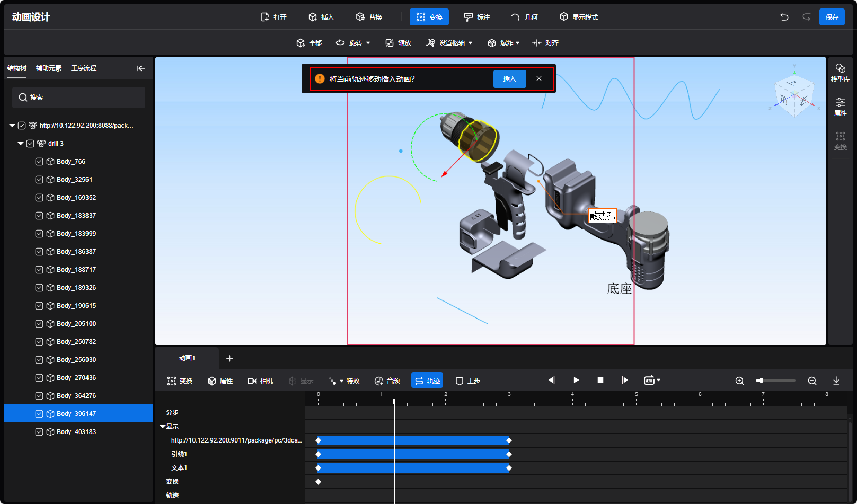Select the 轨迹 trajectory tool

[427, 381]
